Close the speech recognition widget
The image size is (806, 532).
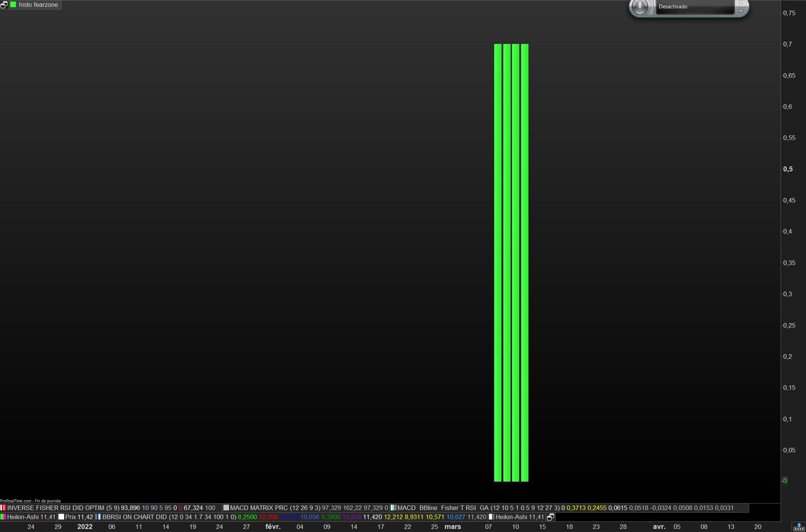click(x=741, y=2)
